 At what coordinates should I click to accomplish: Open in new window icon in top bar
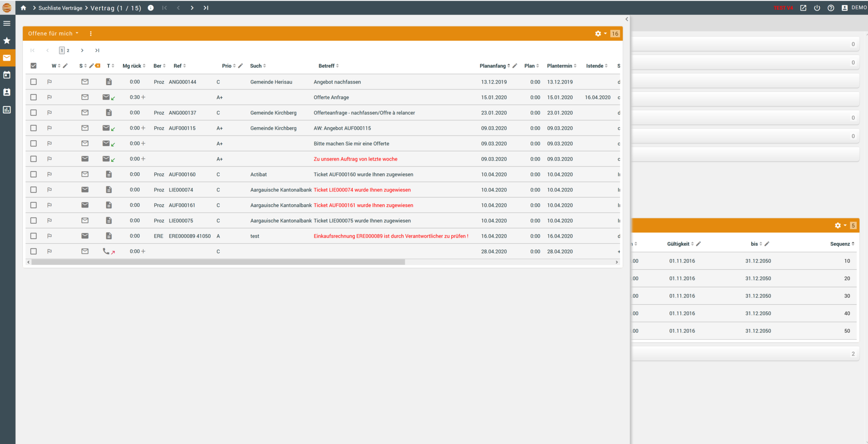pyautogui.click(x=803, y=8)
